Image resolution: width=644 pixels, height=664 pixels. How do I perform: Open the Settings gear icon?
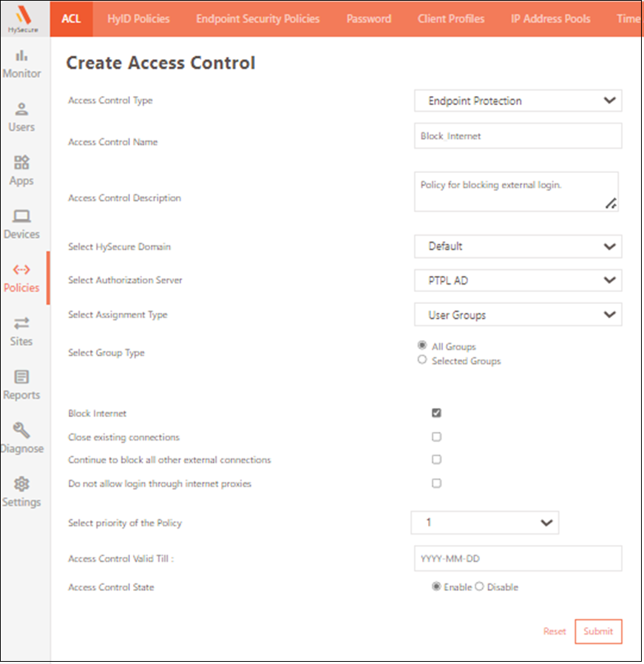tap(21, 485)
